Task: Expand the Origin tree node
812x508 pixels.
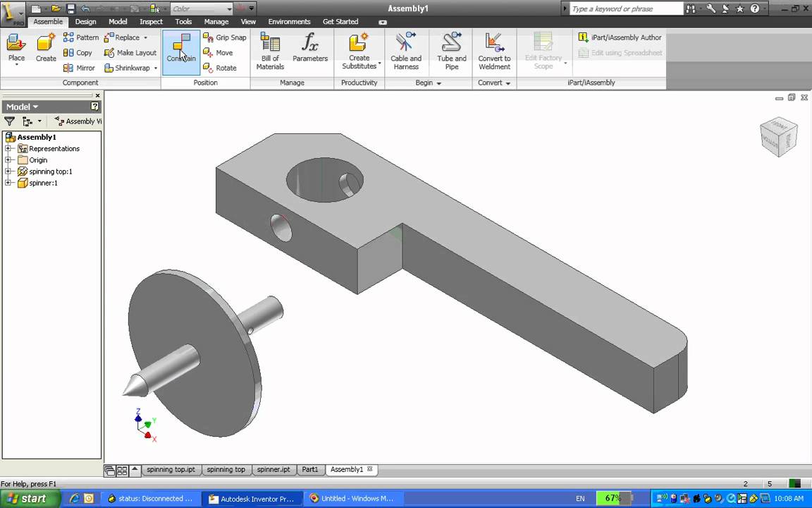Action: pos(8,159)
